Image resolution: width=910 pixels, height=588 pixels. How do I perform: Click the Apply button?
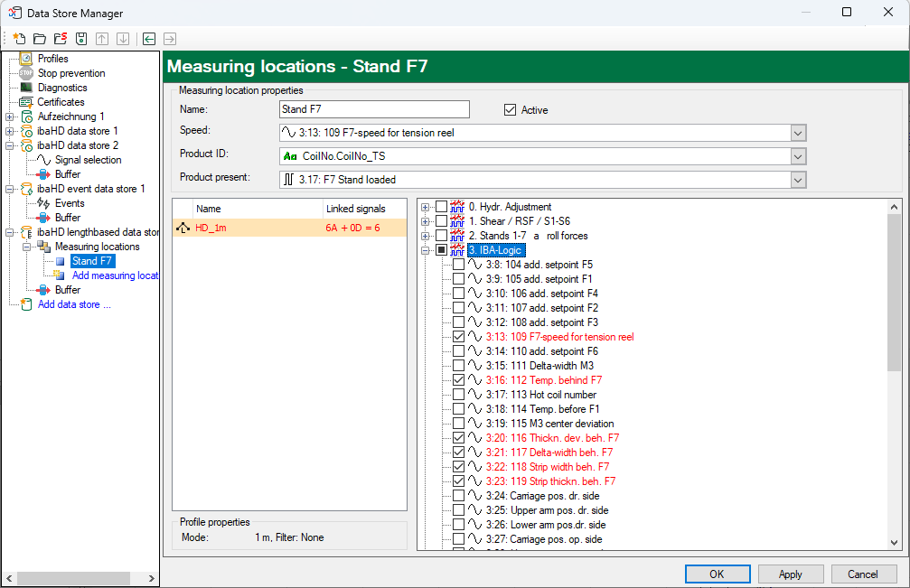[790, 574]
